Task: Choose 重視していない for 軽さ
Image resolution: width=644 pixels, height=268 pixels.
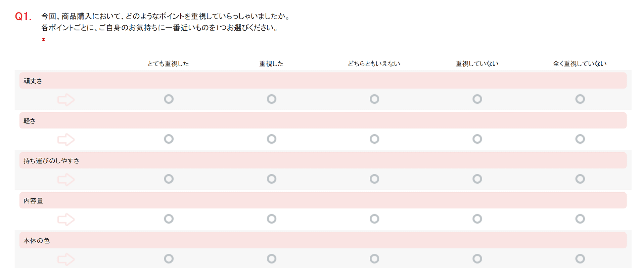Action: pos(477,139)
